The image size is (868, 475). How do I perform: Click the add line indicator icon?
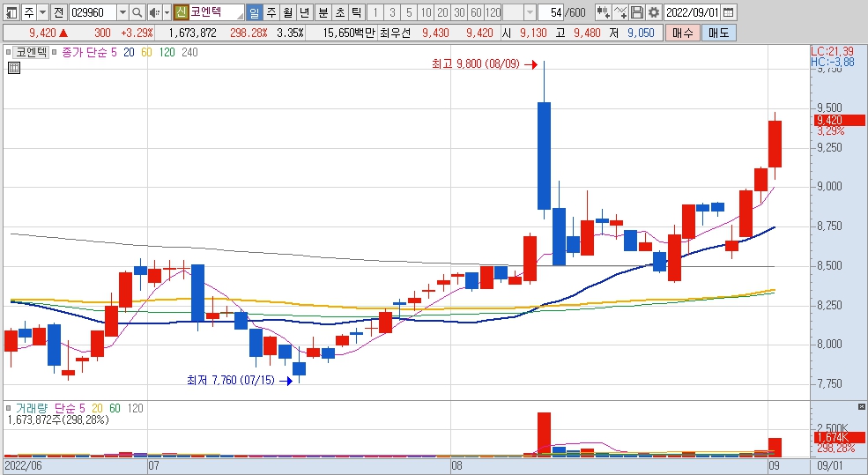pyautogui.click(x=620, y=12)
